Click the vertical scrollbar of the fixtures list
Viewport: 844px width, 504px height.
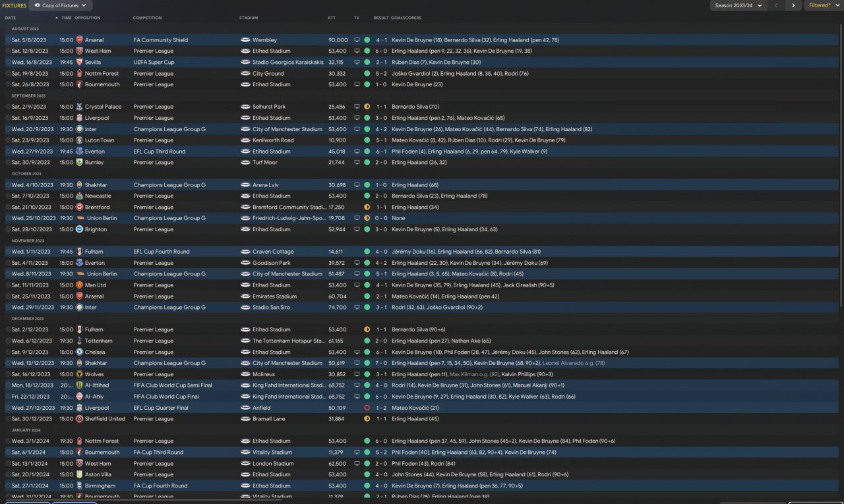pos(841,165)
